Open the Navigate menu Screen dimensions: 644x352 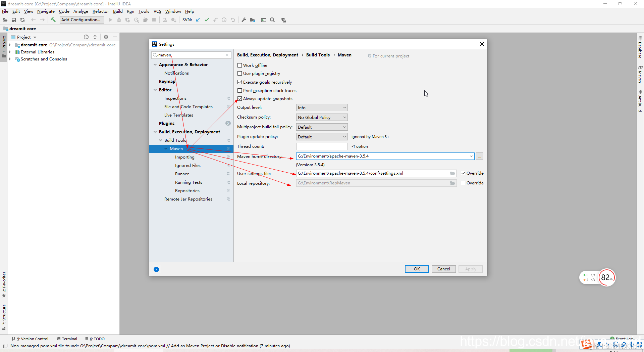pos(46,11)
